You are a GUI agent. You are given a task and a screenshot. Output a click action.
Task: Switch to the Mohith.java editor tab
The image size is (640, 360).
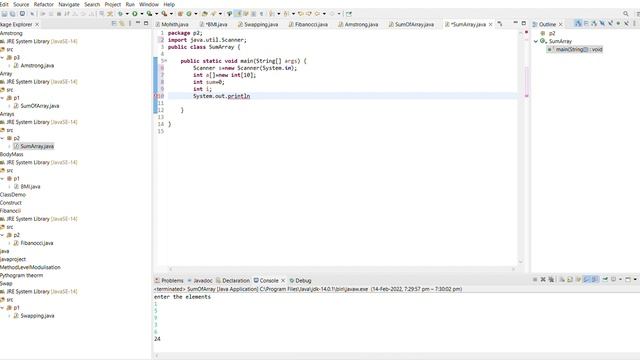pos(172,24)
